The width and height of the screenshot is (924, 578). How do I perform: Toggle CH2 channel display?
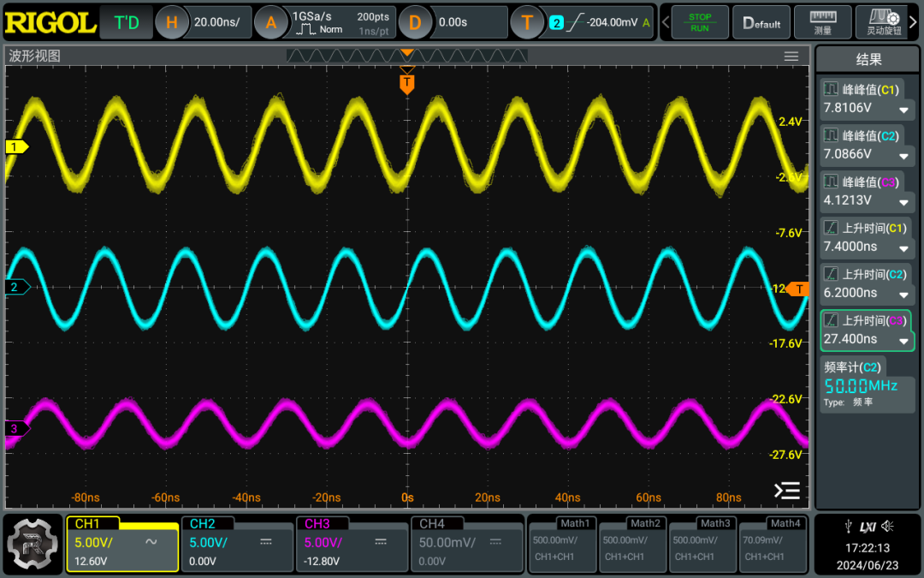238,543
